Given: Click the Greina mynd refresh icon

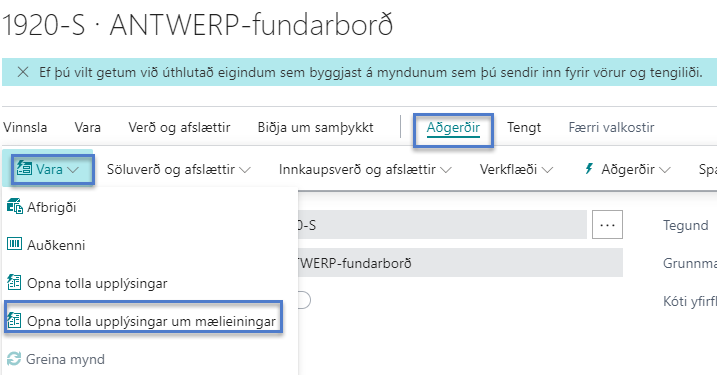Looking at the screenshot, I should pyautogui.click(x=14, y=359).
